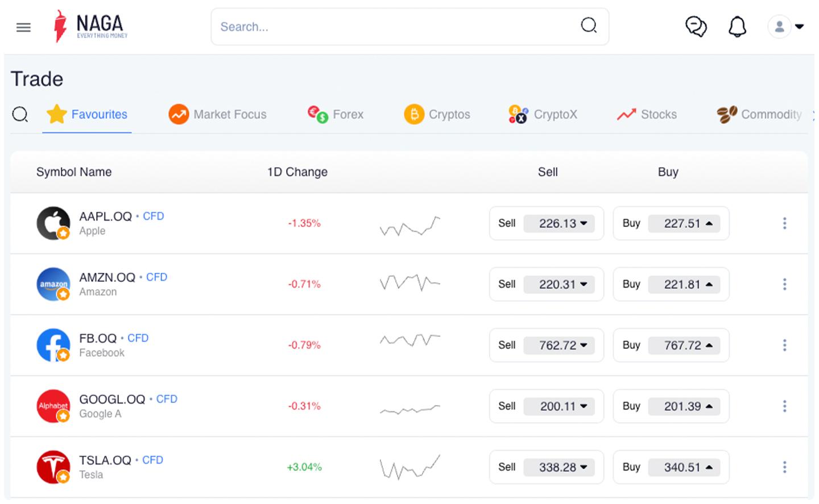Click the search icon beside Favourites tab

tap(20, 114)
